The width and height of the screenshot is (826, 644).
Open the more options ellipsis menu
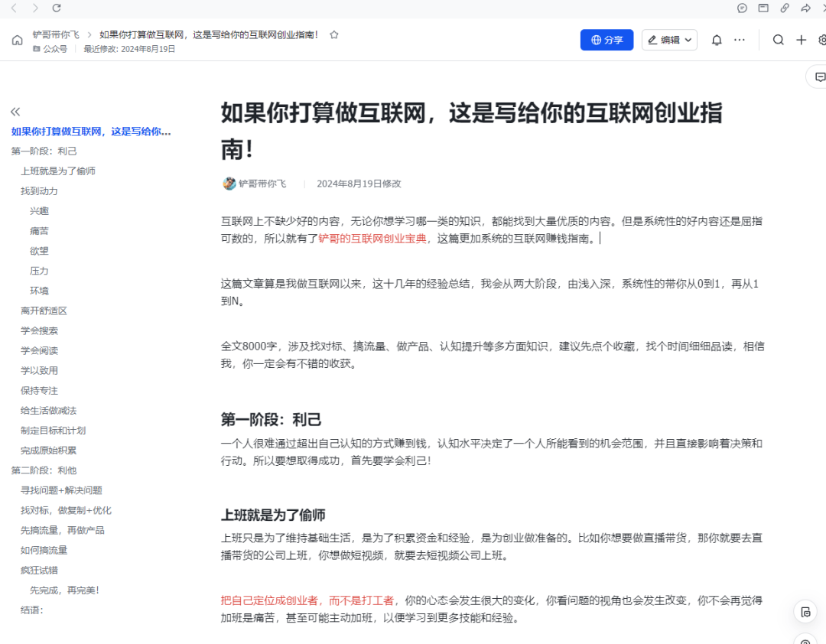[x=738, y=39]
